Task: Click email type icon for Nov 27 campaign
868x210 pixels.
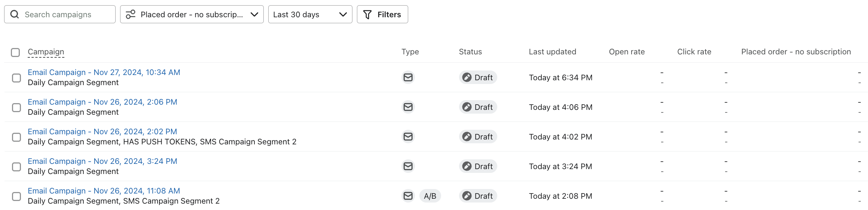Action: (x=408, y=77)
